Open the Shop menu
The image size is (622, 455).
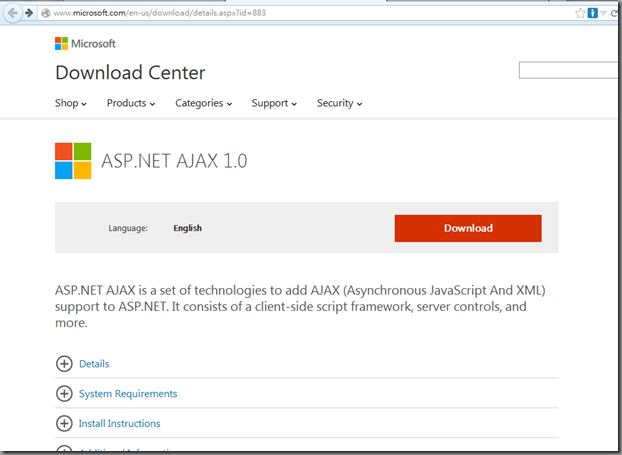click(x=71, y=103)
